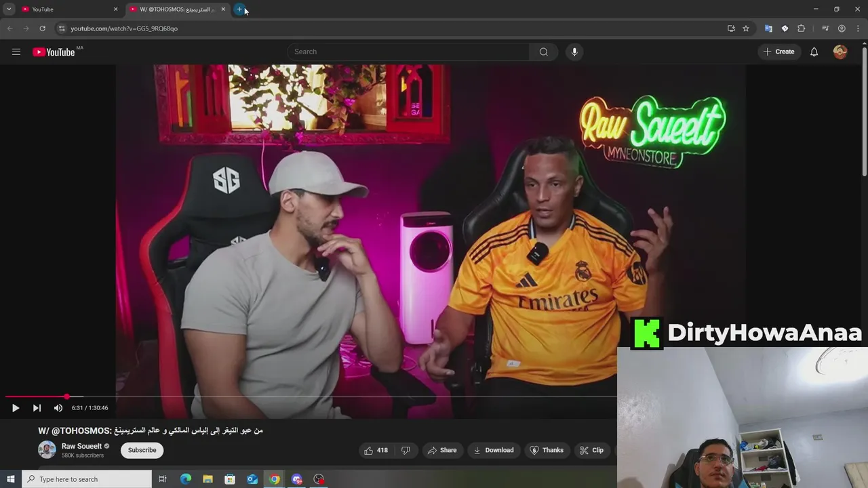Open Chrome three-dot menu

pyautogui.click(x=858, y=28)
